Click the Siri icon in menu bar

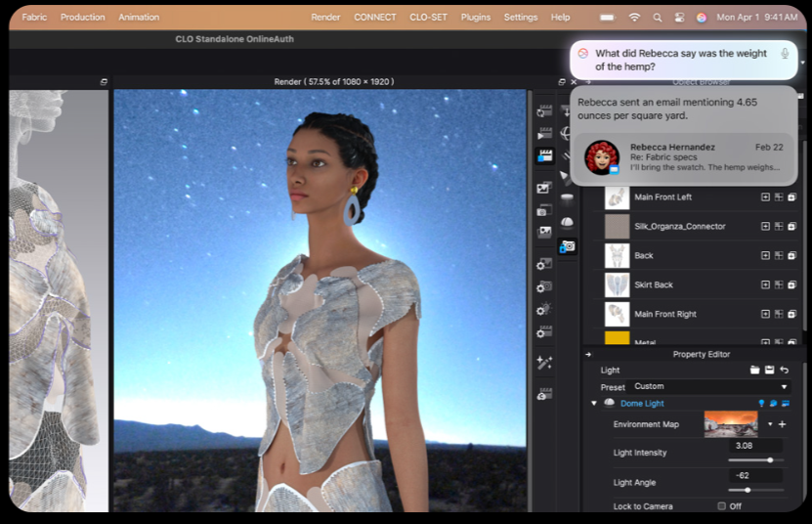[702, 17]
